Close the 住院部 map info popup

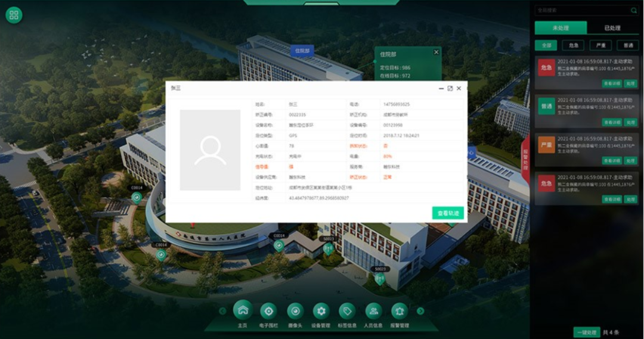[x=436, y=52]
